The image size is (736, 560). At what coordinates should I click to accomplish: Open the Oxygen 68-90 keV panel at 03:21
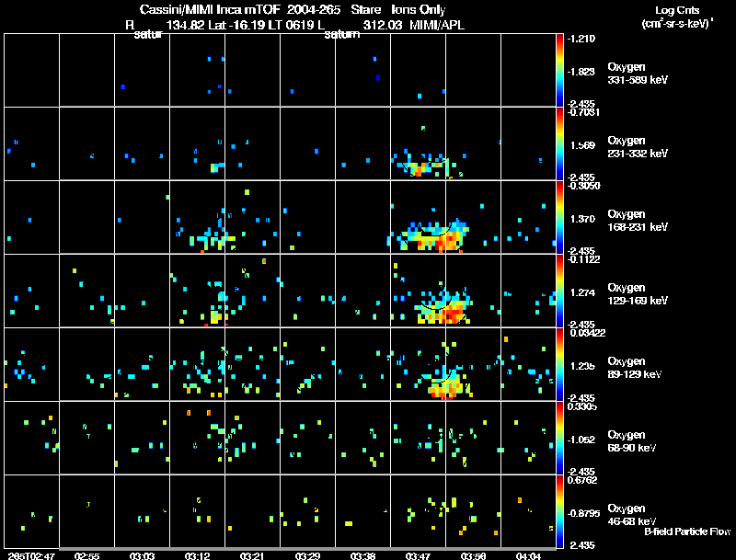[252, 438]
